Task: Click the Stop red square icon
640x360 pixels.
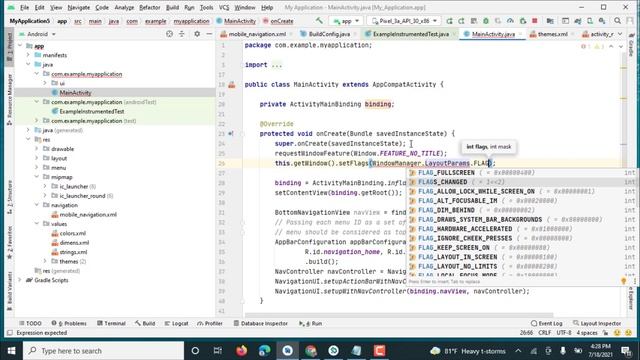Action: [535, 21]
